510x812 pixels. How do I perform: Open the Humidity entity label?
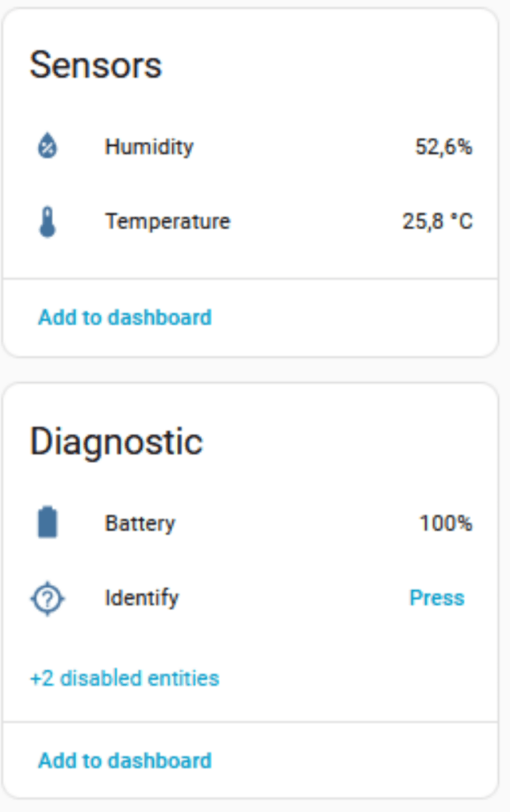(x=149, y=147)
